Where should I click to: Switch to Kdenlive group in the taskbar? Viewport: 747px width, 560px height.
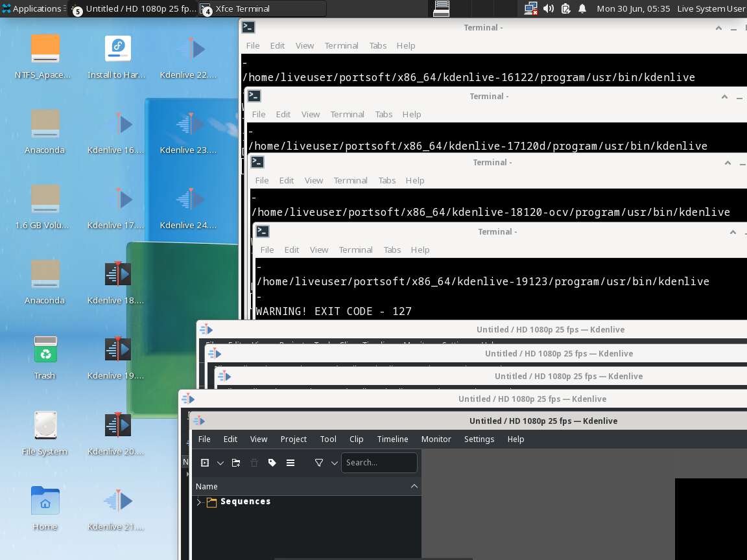(134, 8)
